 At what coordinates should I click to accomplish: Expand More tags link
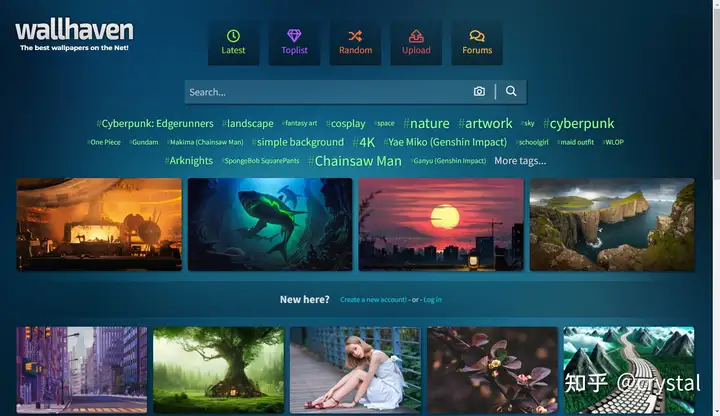520,161
